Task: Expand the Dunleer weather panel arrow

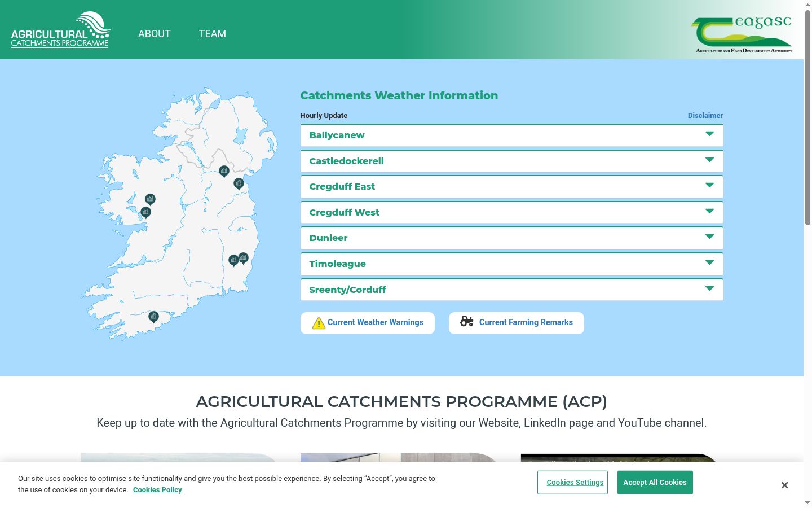Action: click(709, 237)
